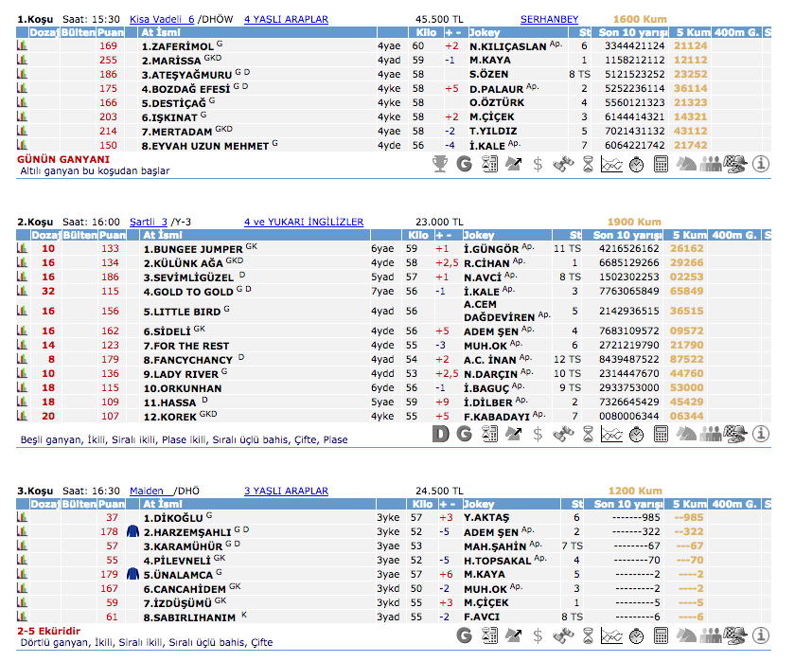Click the hourglass icon in race 1 toolbar
The image size is (812, 662).
coord(588,164)
